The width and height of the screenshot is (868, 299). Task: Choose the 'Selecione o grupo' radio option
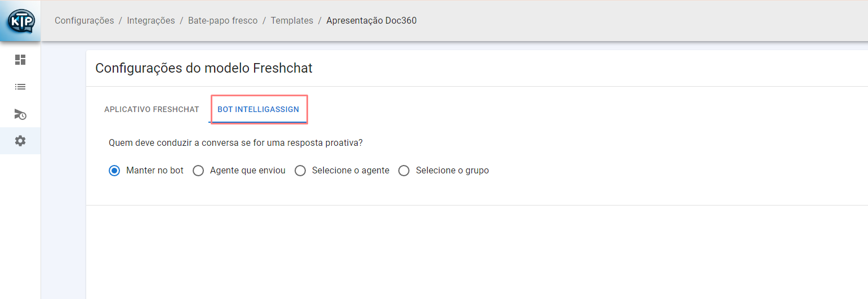(404, 171)
